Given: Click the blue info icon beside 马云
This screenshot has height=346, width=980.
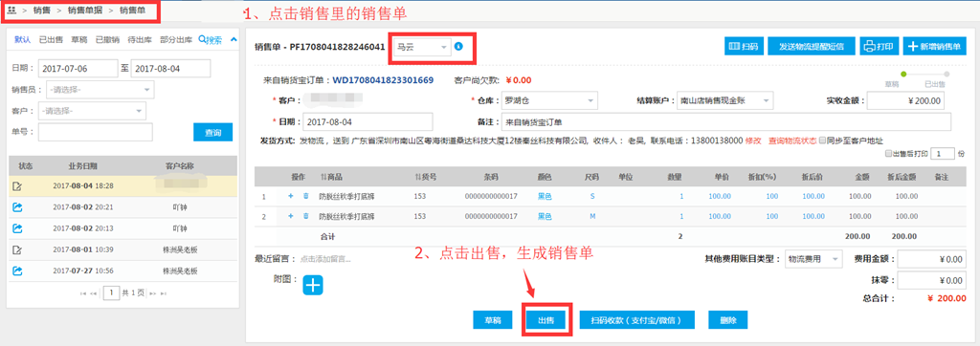Looking at the screenshot, I should coord(459,46).
